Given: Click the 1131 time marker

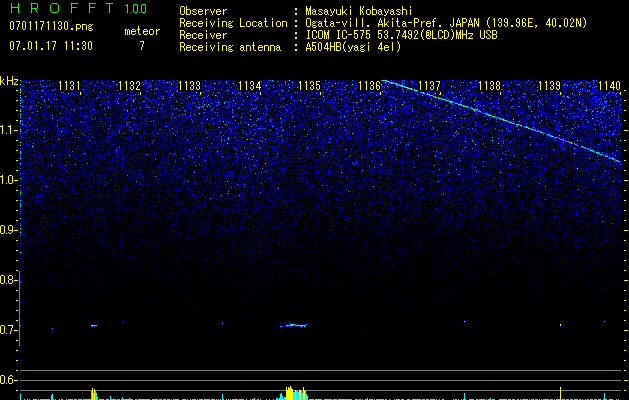Looking at the screenshot, I should tap(69, 86).
